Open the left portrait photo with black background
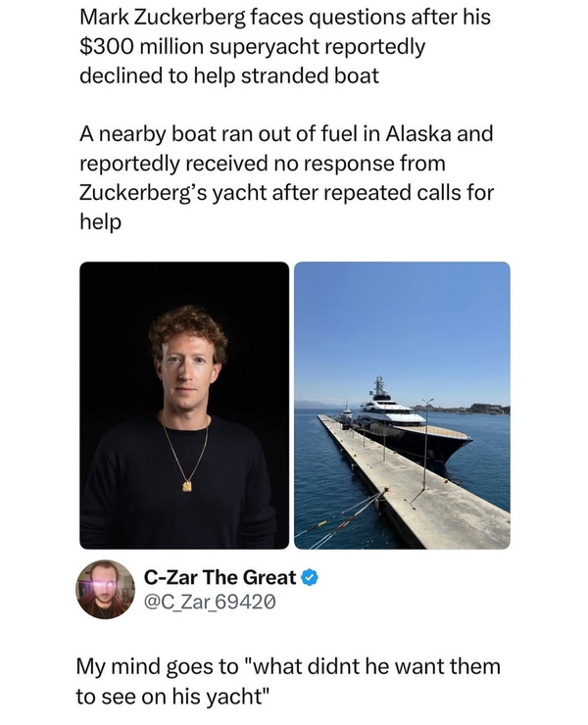This screenshot has width=588, height=725. (184, 405)
